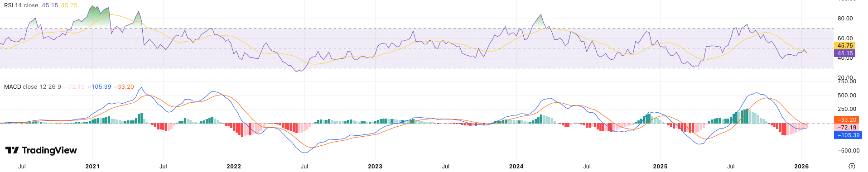Image resolution: width=868 pixels, height=172 pixels.
Task: Click MACD line value −105.39 in legend
Action: click(x=99, y=86)
